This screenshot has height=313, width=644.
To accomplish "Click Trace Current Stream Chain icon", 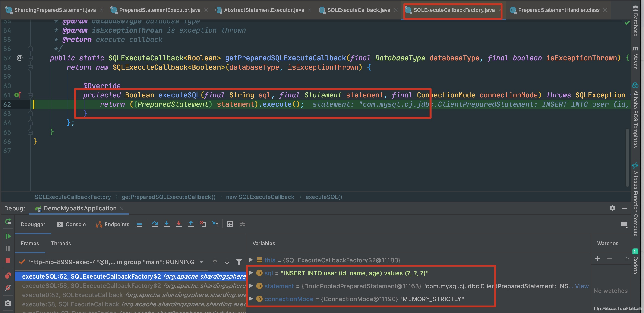I will click(x=242, y=224).
